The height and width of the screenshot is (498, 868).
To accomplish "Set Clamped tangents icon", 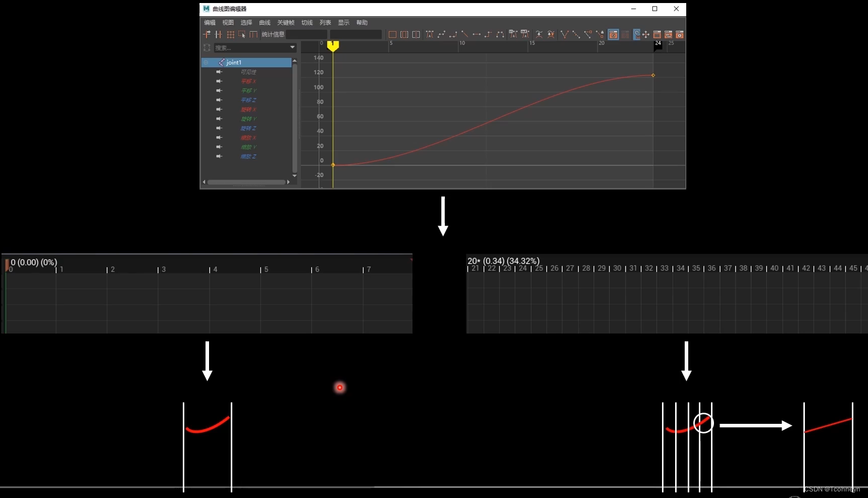I will pyautogui.click(x=453, y=34).
